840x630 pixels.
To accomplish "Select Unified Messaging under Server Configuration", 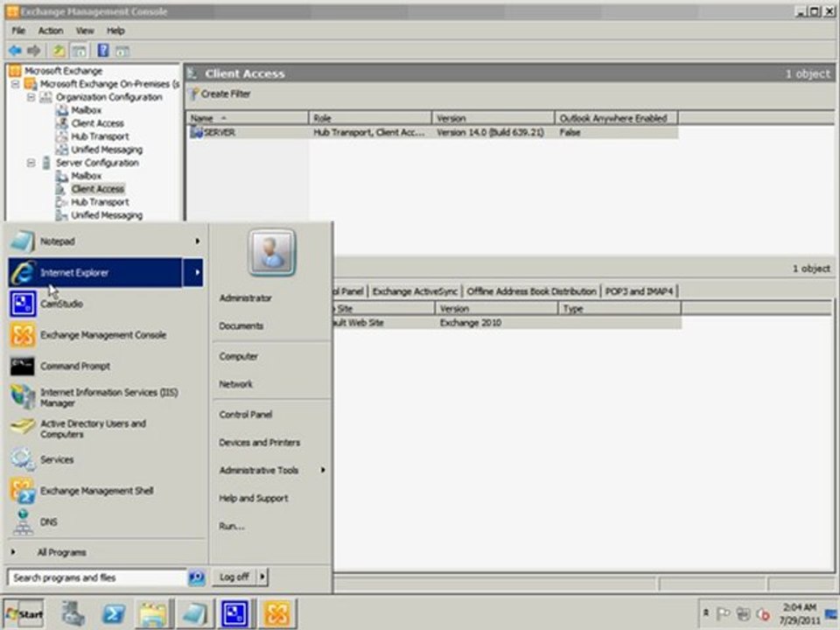I will (107, 215).
